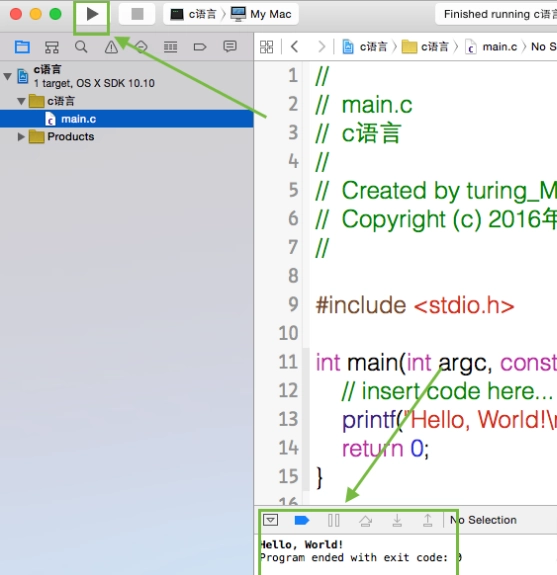Click No Selection in debug bar
The height and width of the screenshot is (575, 557).
[483, 520]
